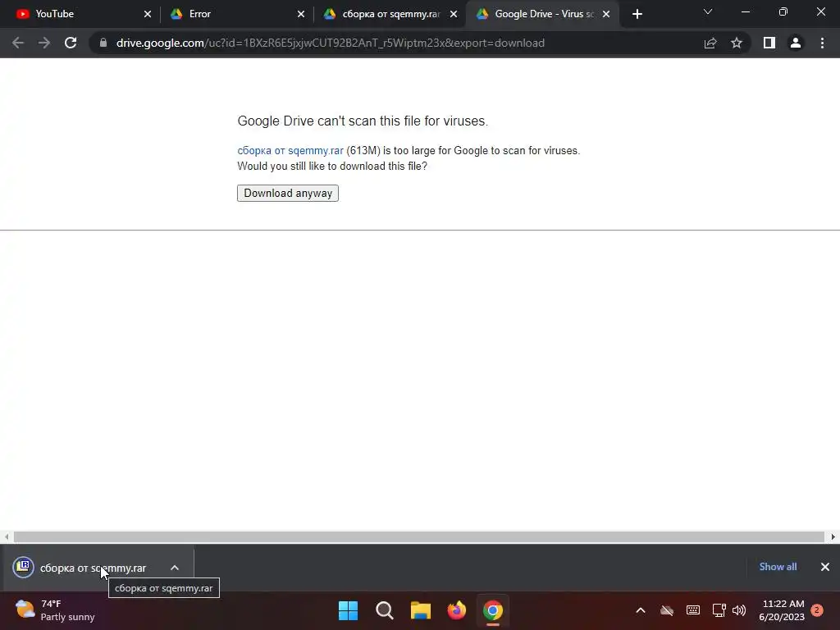
Task: Open network settings tray icon
Action: [x=719, y=610]
